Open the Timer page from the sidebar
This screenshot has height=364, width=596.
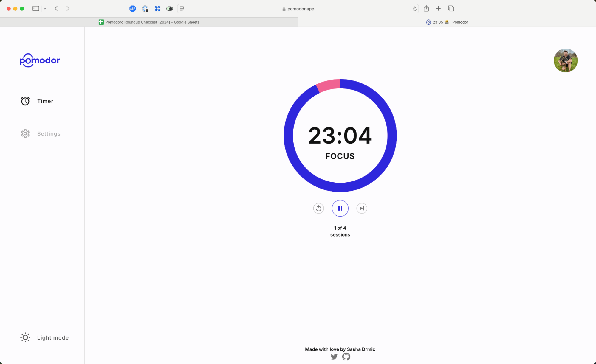coord(37,101)
